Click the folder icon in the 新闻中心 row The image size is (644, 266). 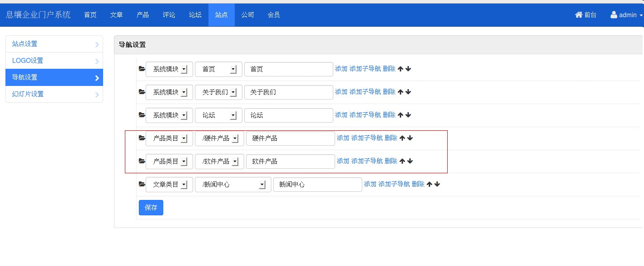[142, 184]
